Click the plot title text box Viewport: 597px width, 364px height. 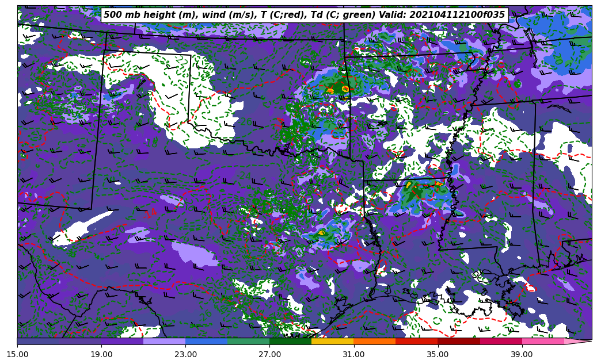pos(304,15)
